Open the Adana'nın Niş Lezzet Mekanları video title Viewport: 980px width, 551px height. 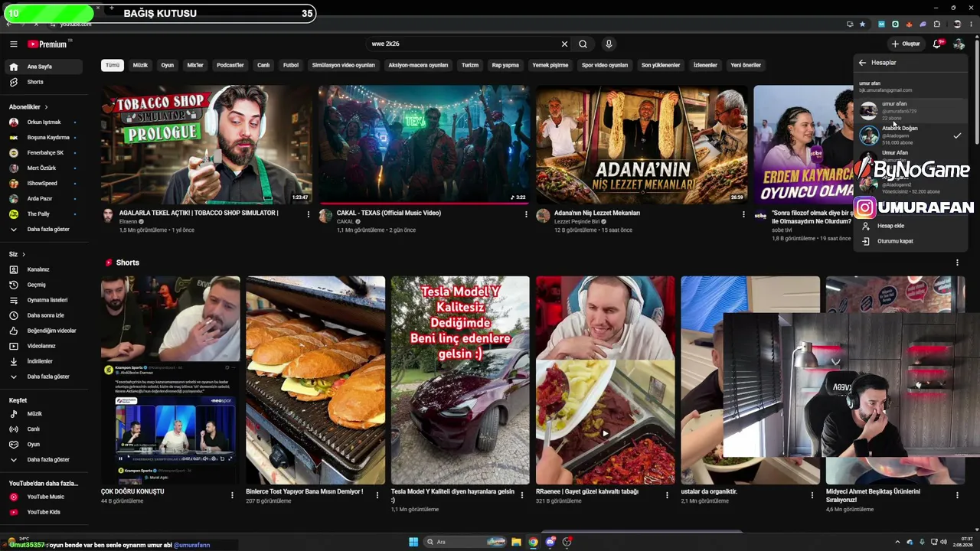(x=597, y=213)
